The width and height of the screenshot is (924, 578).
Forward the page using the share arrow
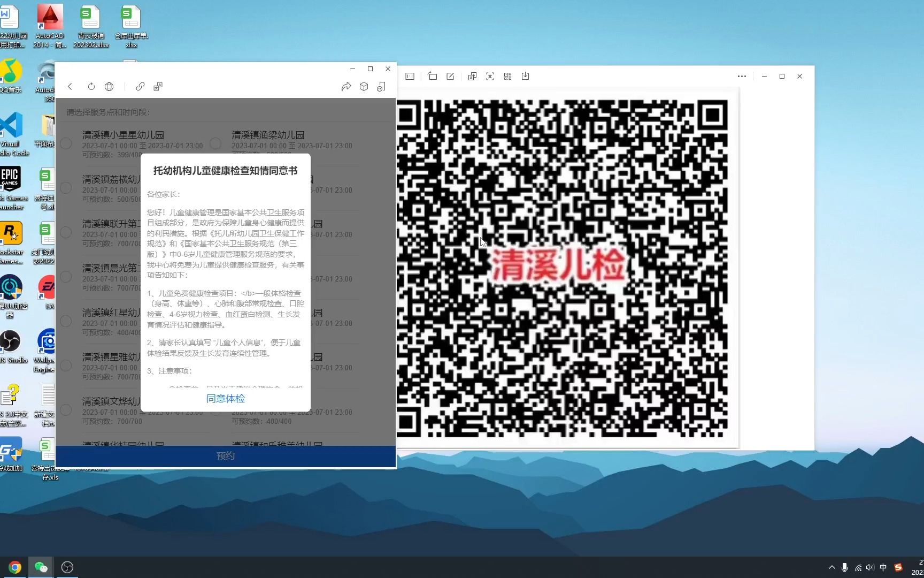click(346, 87)
